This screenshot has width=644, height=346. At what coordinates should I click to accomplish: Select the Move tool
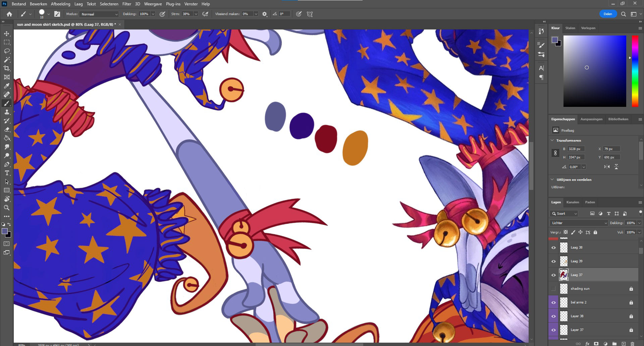pos(7,33)
